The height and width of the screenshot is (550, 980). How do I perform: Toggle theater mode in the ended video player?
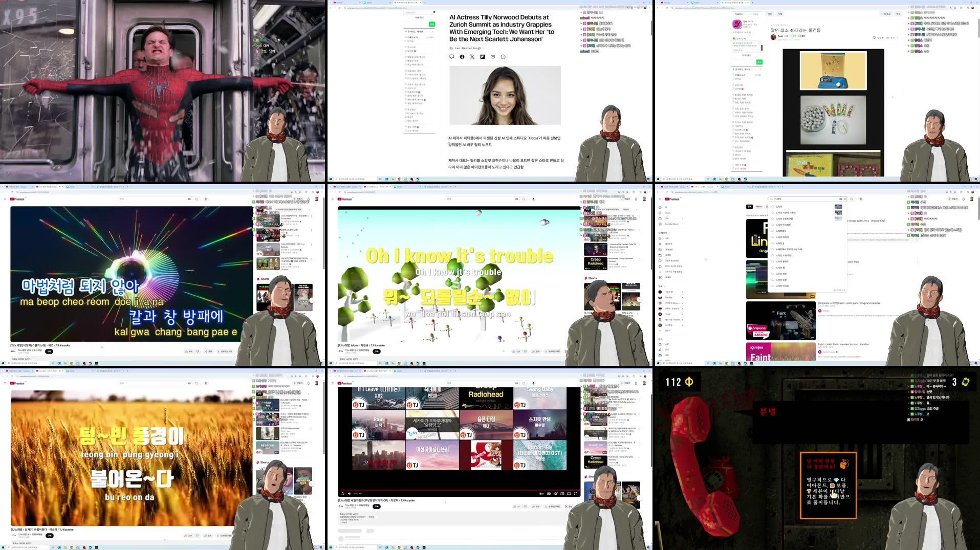[569, 494]
